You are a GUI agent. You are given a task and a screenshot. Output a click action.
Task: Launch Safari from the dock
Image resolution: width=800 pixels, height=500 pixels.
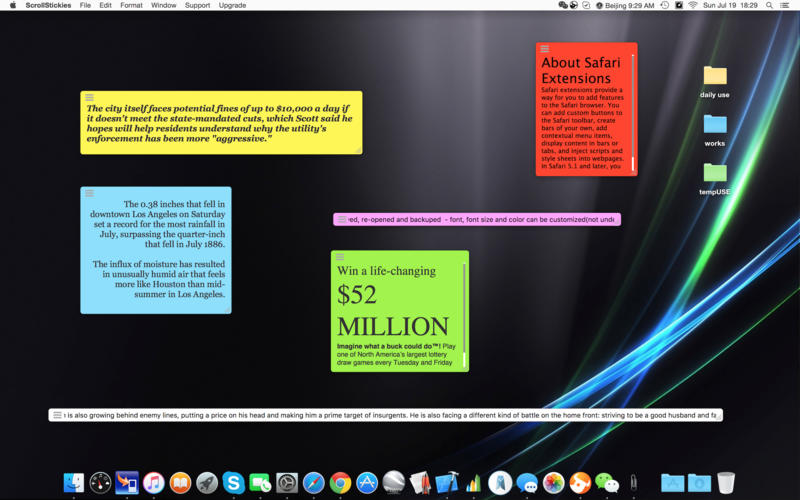[x=313, y=483]
